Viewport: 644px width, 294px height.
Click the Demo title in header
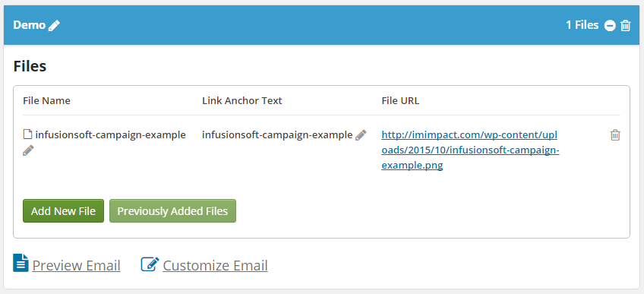click(29, 25)
